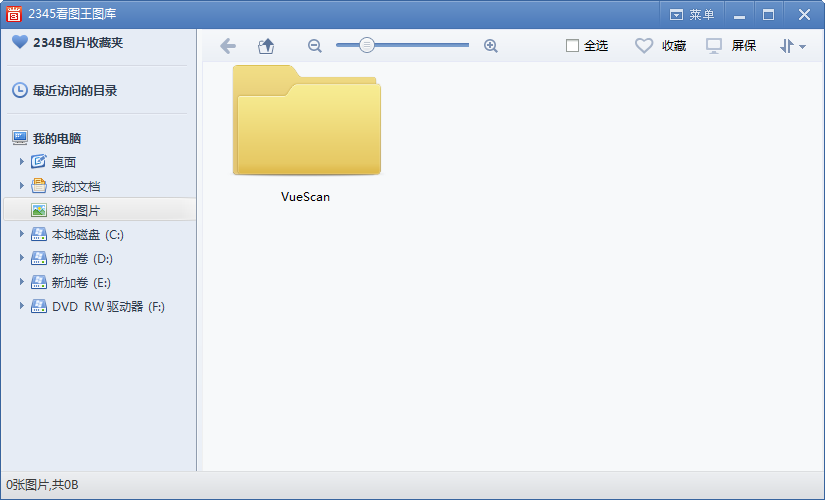Select DVD RW 驱动器 (F:)

tap(108, 306)
